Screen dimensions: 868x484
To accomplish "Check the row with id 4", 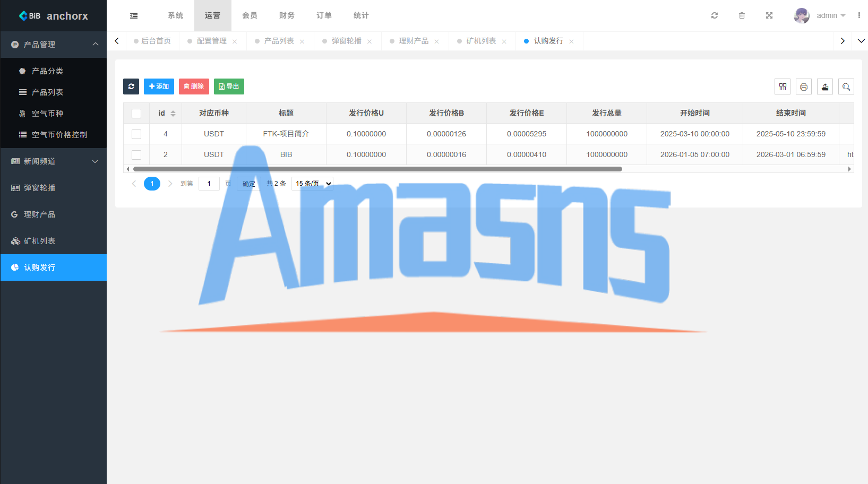I will tap(136, 134).
